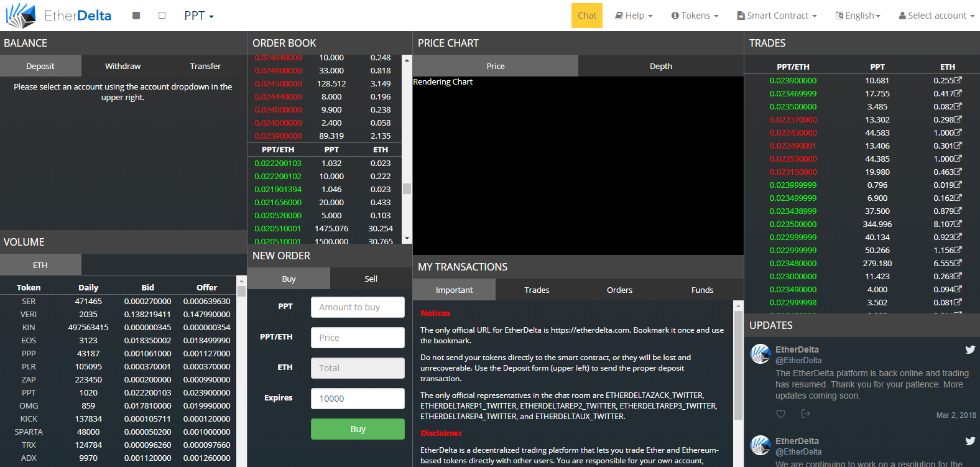Open the Select account dropdown
Viewport: 980px width, 467px height.
(x=936, y=16)
